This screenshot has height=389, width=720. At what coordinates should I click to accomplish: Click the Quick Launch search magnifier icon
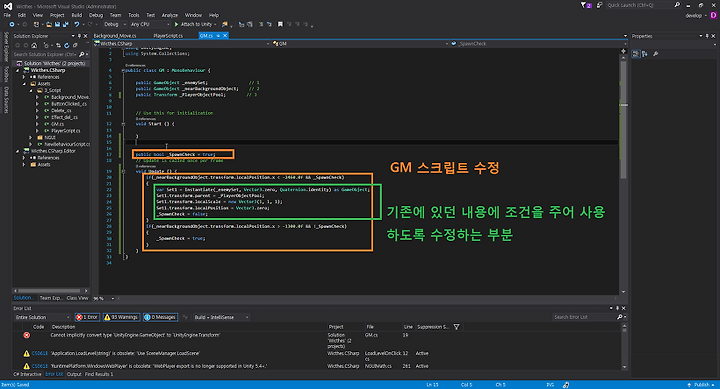(677, 5)
